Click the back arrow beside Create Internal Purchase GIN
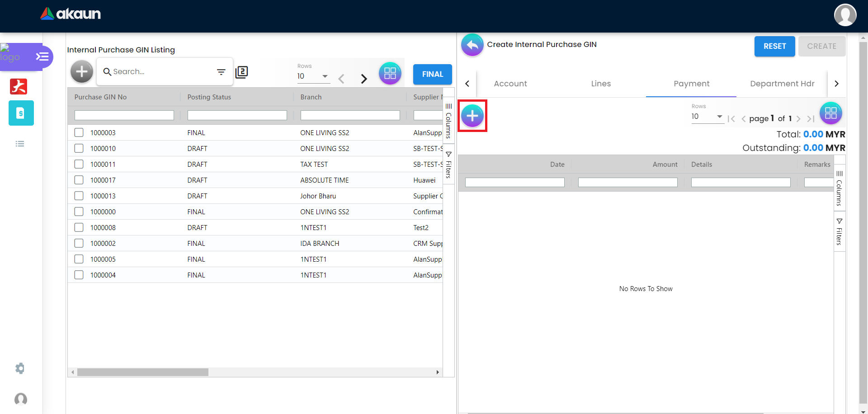This screenshot has width=868, height=414. (x=472, y=45)
